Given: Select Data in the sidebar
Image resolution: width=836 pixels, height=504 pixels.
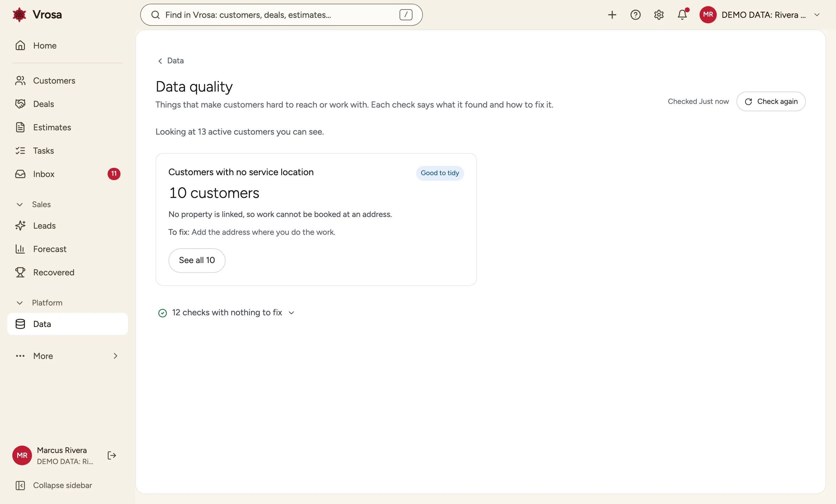Looking at the screenshot, I should click(x=68, y=324).
